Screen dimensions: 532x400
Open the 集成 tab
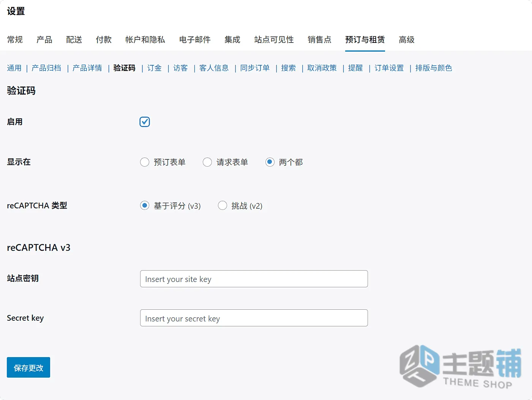pos(232,39)
